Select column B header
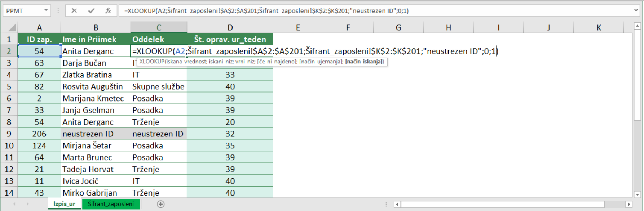Image resolution: width=644 pixels, height=211 pixels. point(96,28)
